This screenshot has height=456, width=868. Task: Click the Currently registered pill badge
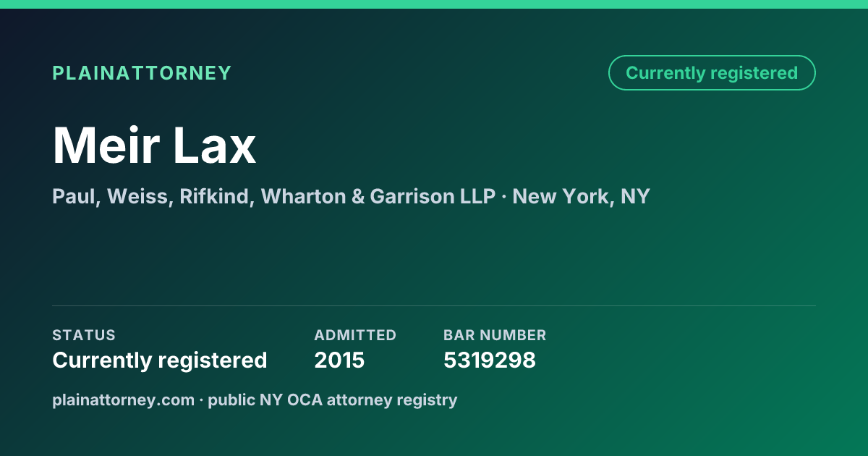712,73
